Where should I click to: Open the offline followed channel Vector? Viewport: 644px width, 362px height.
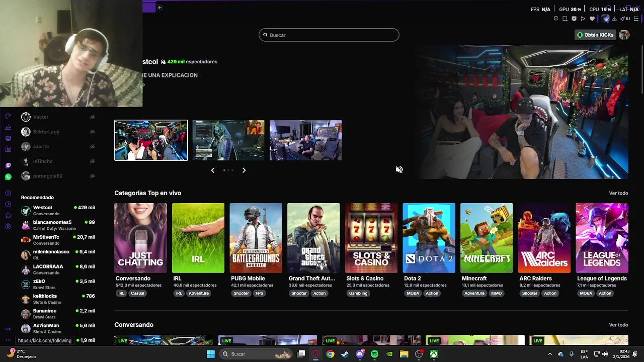point(58,117)
